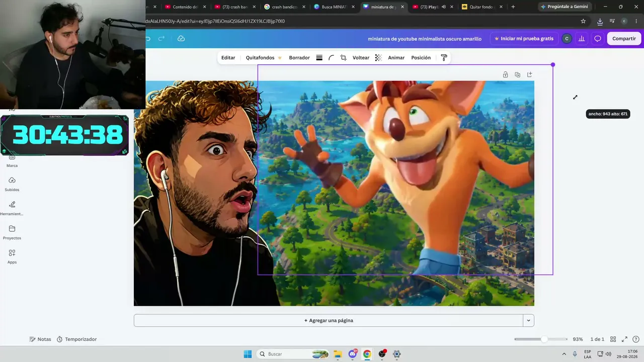The image size is (644, 362).
Task: Click the zoom slider handle
Action: click(x=544, y=339)
